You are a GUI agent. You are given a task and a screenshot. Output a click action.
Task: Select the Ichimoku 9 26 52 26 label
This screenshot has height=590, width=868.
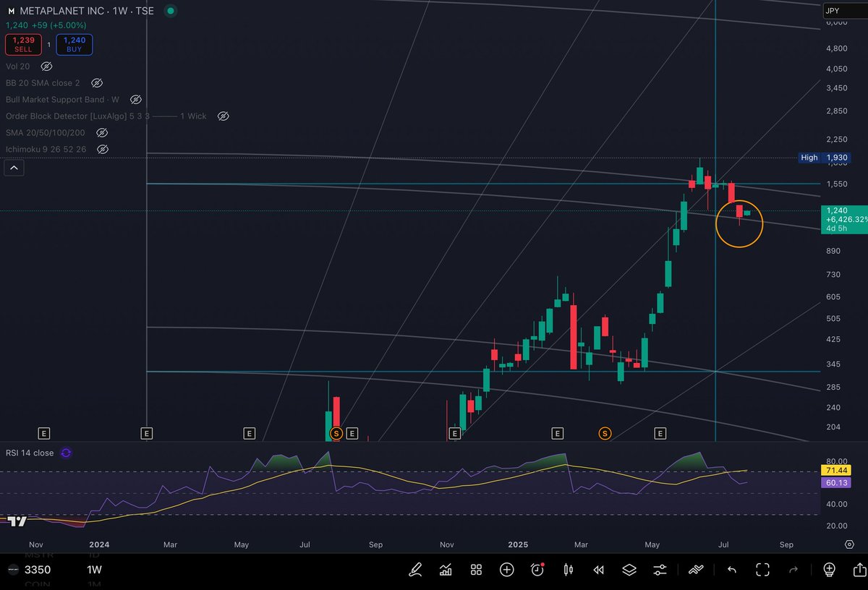46,149
